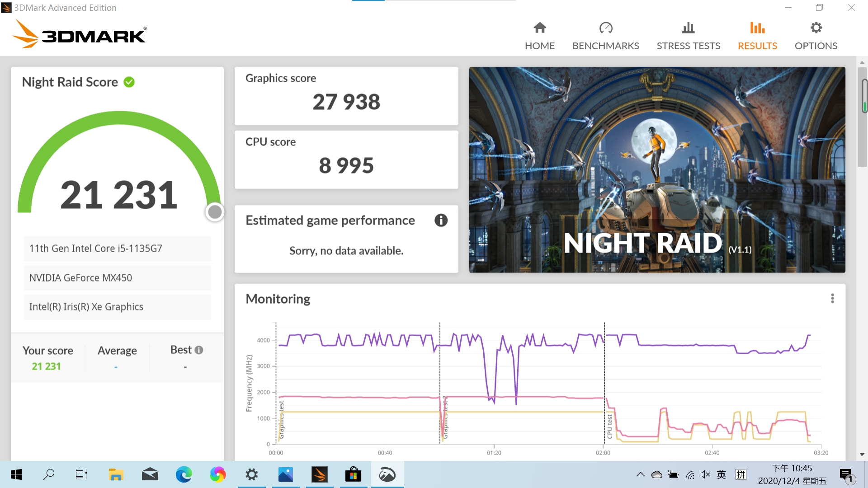Open File Explorer from taskbar
The image size is (868, 488).
(x=116, y=474)
